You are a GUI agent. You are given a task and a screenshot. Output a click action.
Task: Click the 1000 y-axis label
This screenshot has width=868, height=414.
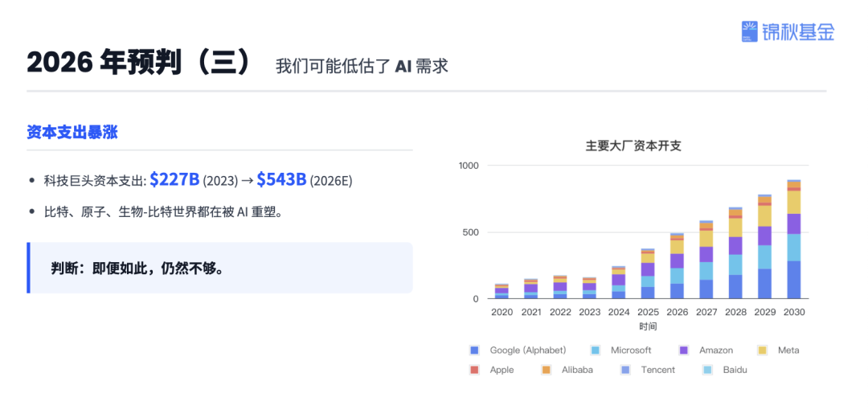(469, 166)
